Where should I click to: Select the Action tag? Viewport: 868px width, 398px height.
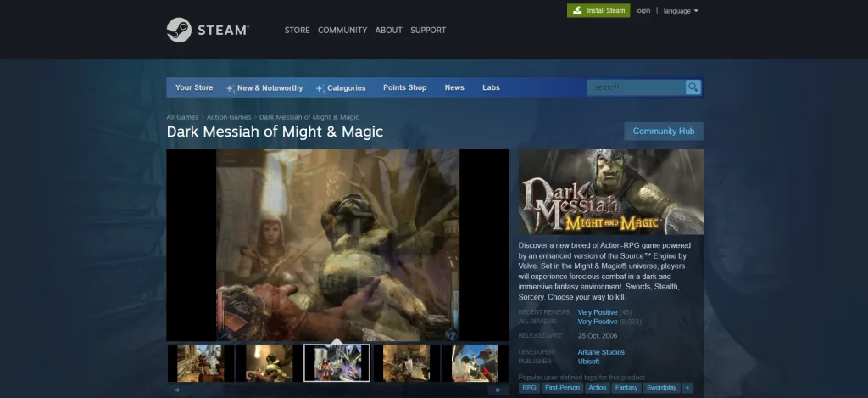coord(598,388)
